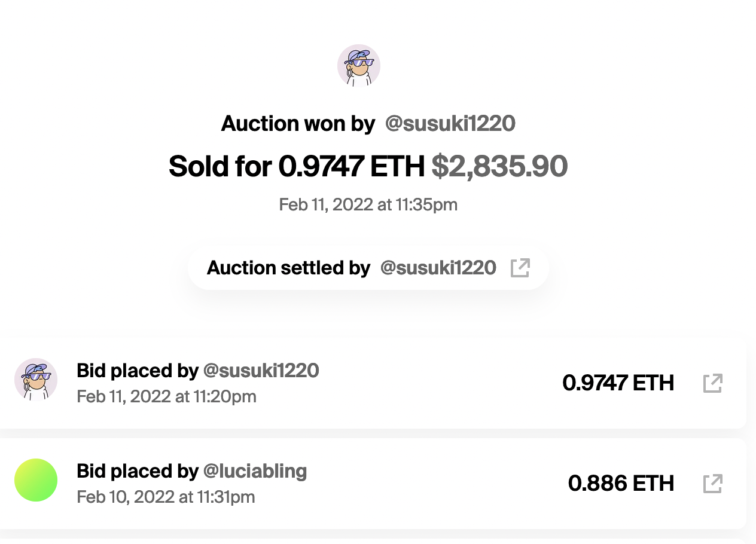756x544 pixels.
Task: Click the $2,835.90 sale price
Action: click(499, 167)
